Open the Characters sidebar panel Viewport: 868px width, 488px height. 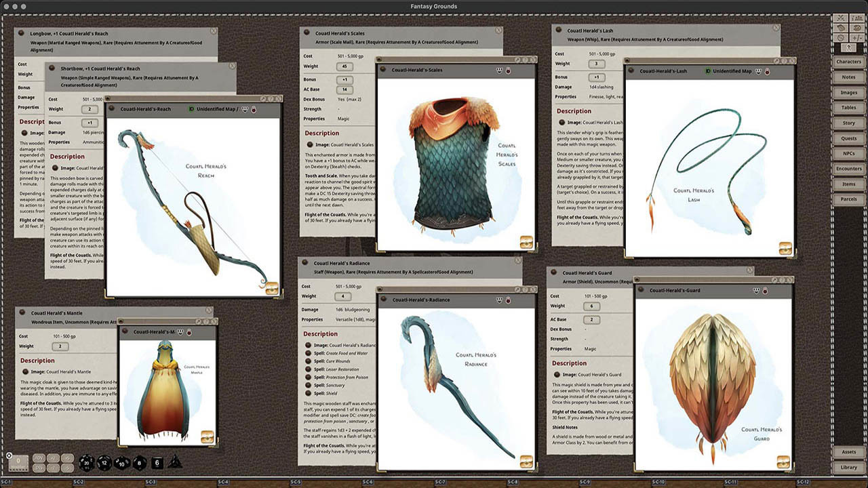point(848,62)
